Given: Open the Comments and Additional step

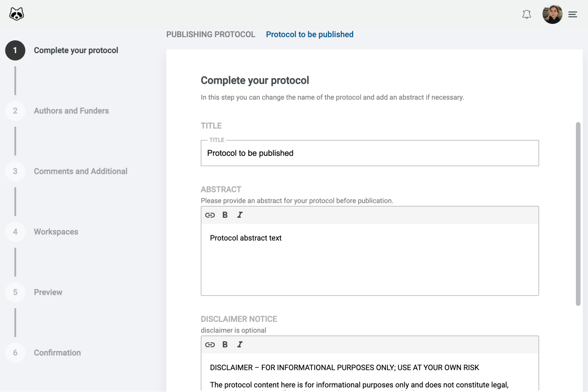Looking at the screenshot, I should pyautogui.click(x=81, y=171).
